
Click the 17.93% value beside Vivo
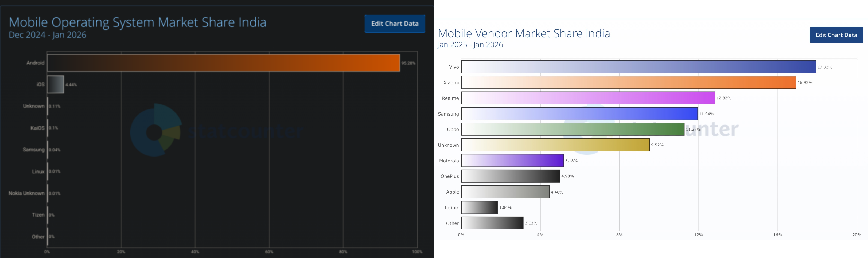point(825,67)
